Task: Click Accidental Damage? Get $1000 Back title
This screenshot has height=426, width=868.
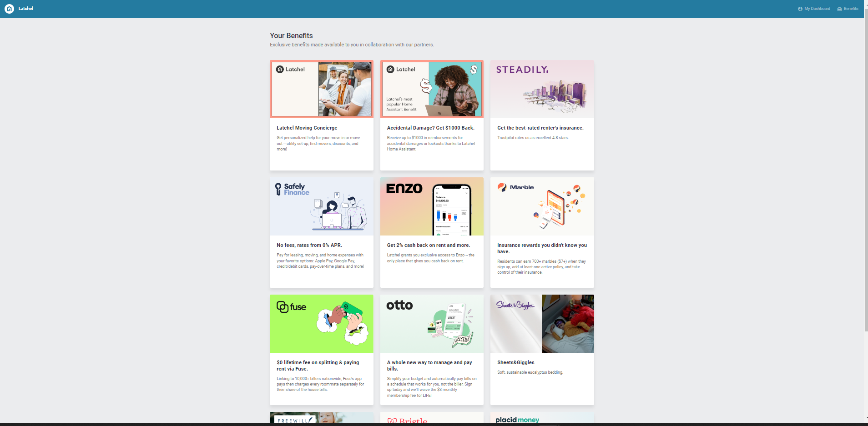Action: (x=431, y=128)
